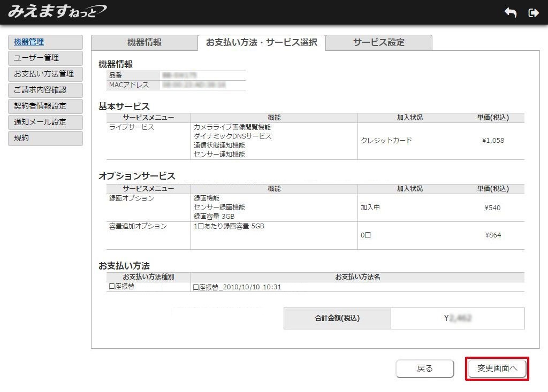Screen dimensions: 548x392
Task: Select the お支払い方法・サービス選択 tab
Action: click(261, 43)
